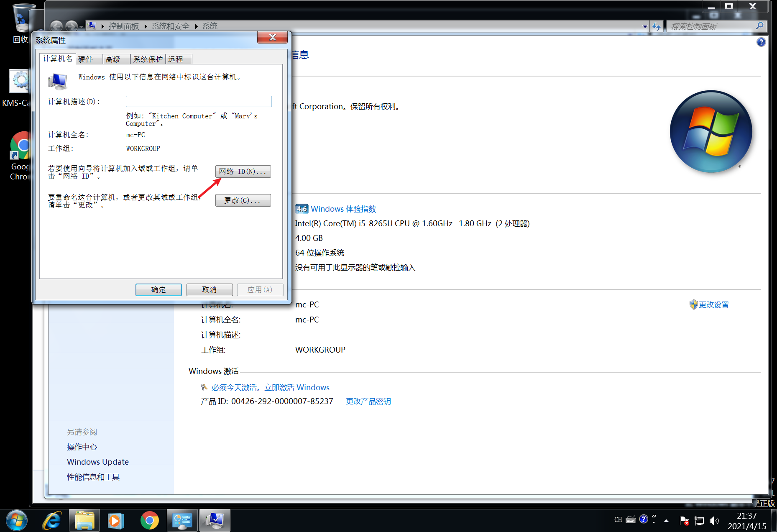This screenshot has height=532, width=777.
Task: Click the search magnifier icon
Action: click(x=760, y=26)
